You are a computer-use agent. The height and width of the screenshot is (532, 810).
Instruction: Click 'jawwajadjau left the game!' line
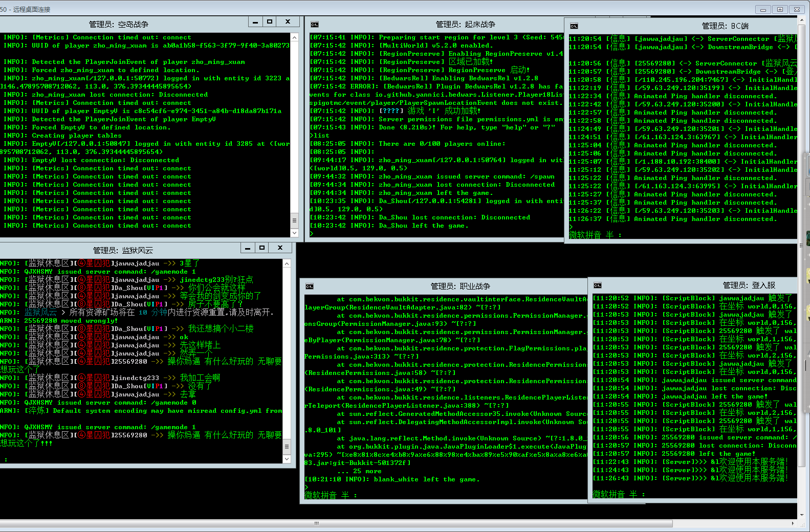[x=681, y=396]
